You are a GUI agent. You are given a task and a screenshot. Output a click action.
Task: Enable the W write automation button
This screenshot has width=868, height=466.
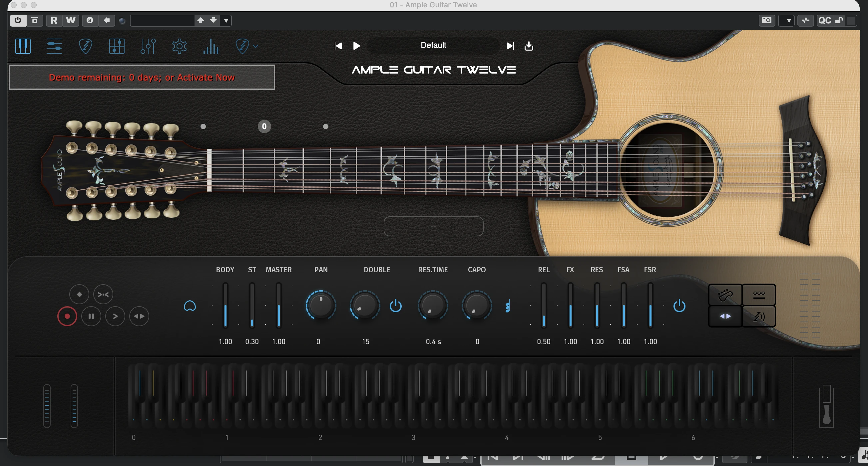coord(71,21)
